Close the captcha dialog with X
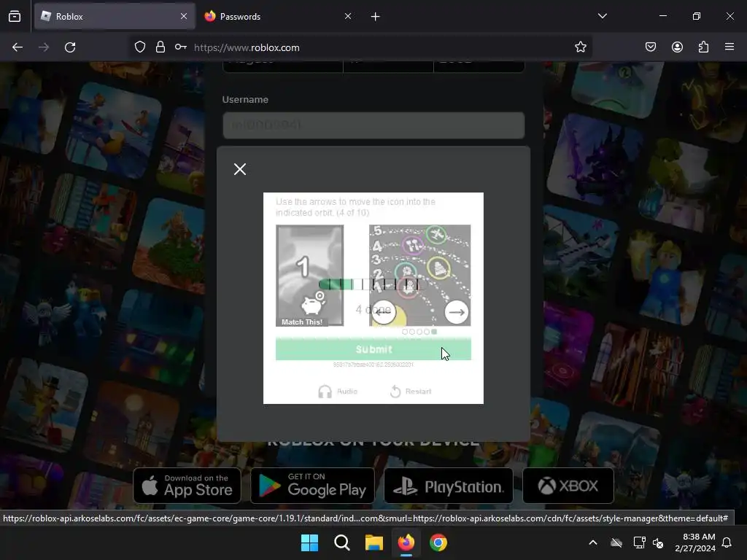The image size is (747, 560). click(240, 169)
